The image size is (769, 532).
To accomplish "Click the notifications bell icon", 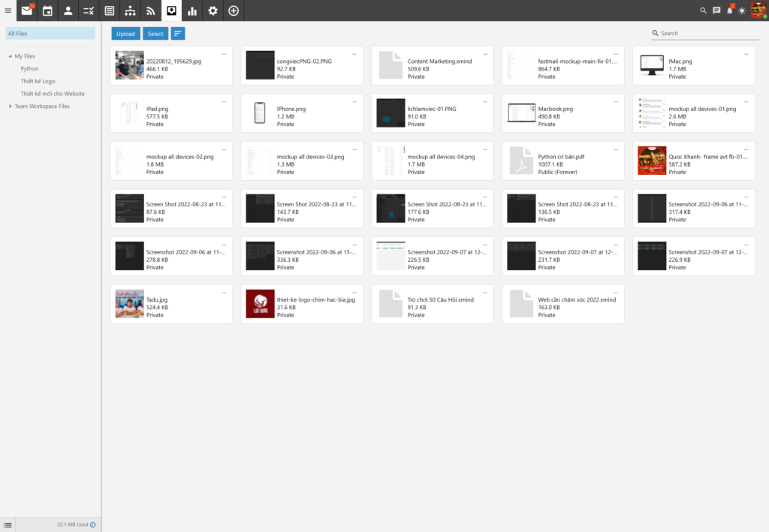I will [729, 11].
